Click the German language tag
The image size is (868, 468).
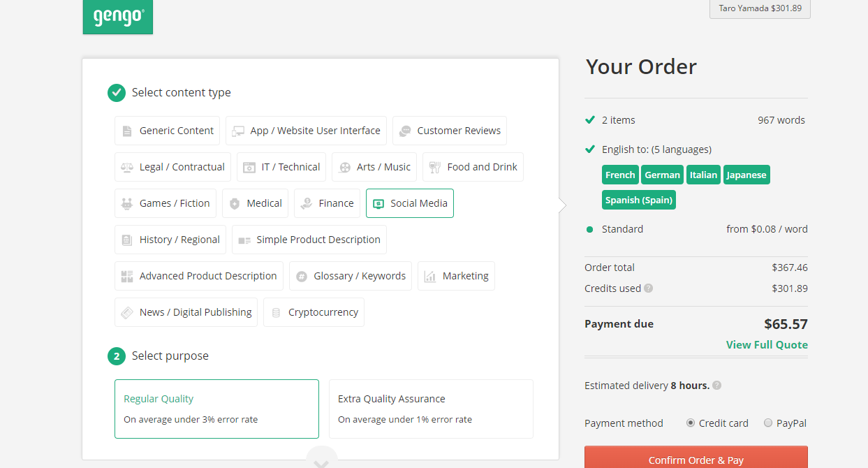click(663, 175)
